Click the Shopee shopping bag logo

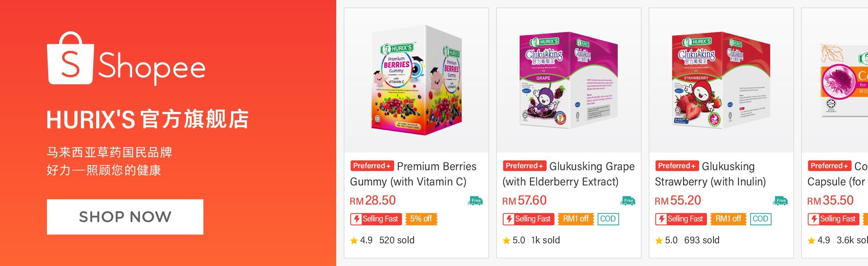70,58
